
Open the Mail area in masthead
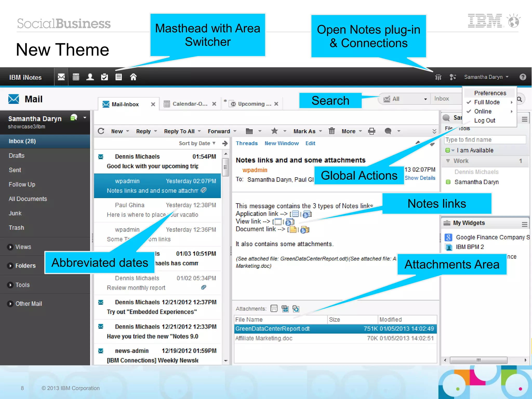[61, 77]
